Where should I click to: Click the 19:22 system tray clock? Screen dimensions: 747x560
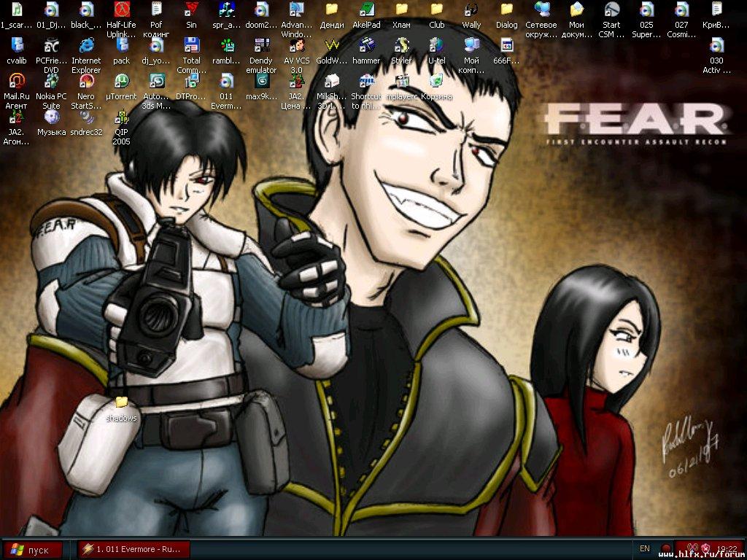click(x=726, y=548)
